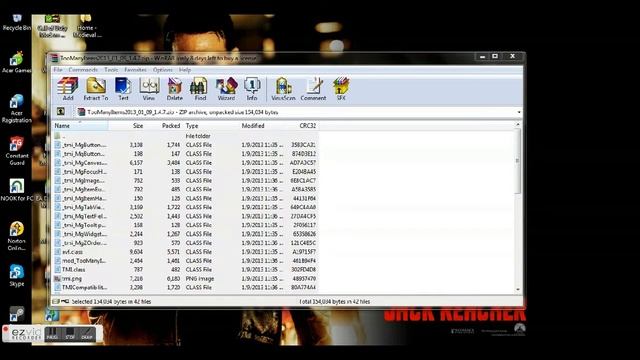Open the Acer Games desktop shortcut
The height and width of the screenshot is (360, 640).
pyautogui.click(x=17, y=63)
